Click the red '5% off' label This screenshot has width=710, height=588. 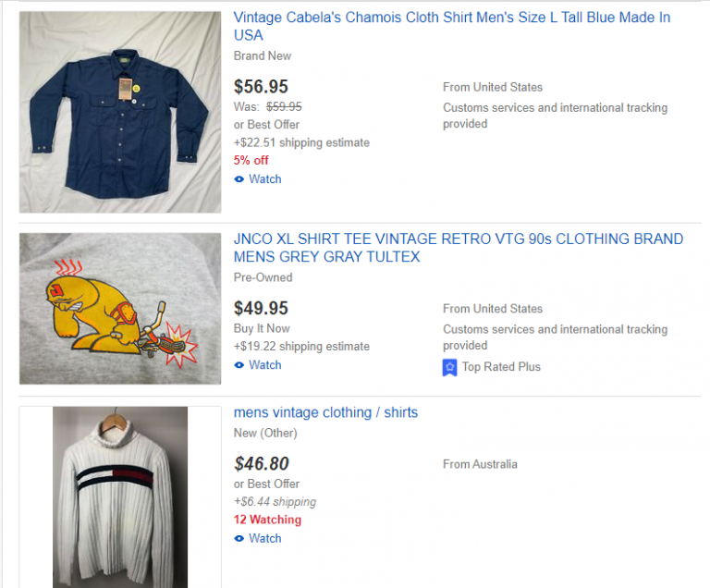252,160
